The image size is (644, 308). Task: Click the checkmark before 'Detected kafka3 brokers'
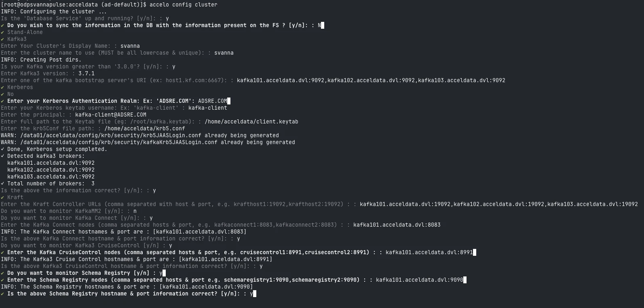point(2,156)
